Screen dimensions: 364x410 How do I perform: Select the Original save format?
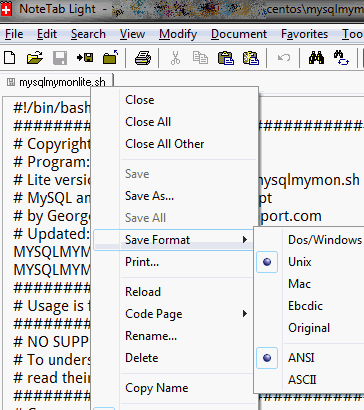[x=309, y=328]
